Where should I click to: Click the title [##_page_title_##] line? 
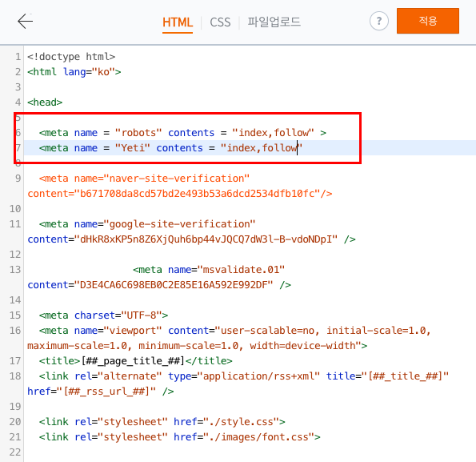pos(135,361)
